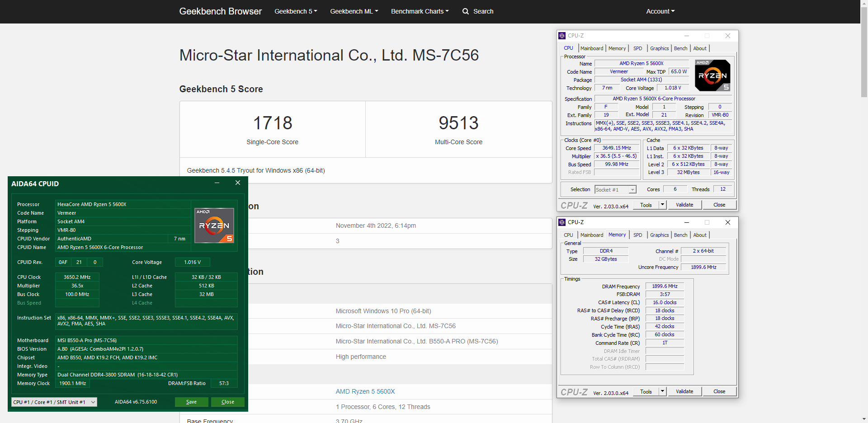Click the Uncore Frequency 1899.6 MHz value
Viewport: 868px width, 423px height.
point(703,268)
